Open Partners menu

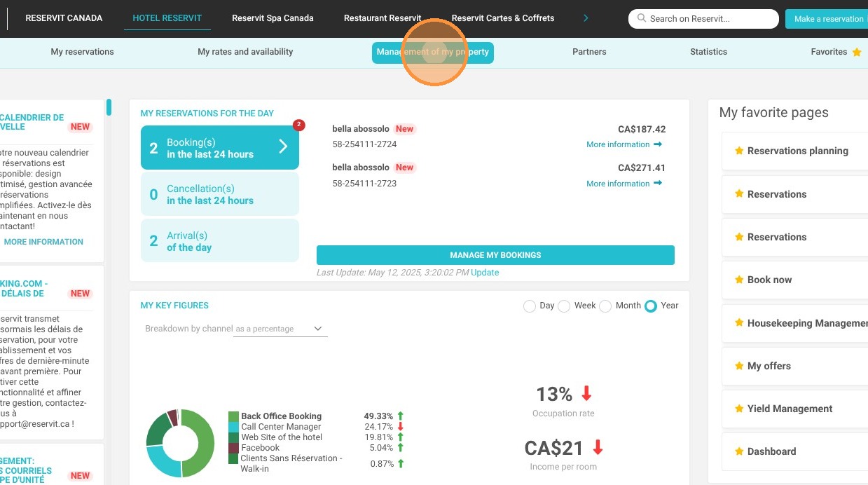click(589, 52)
